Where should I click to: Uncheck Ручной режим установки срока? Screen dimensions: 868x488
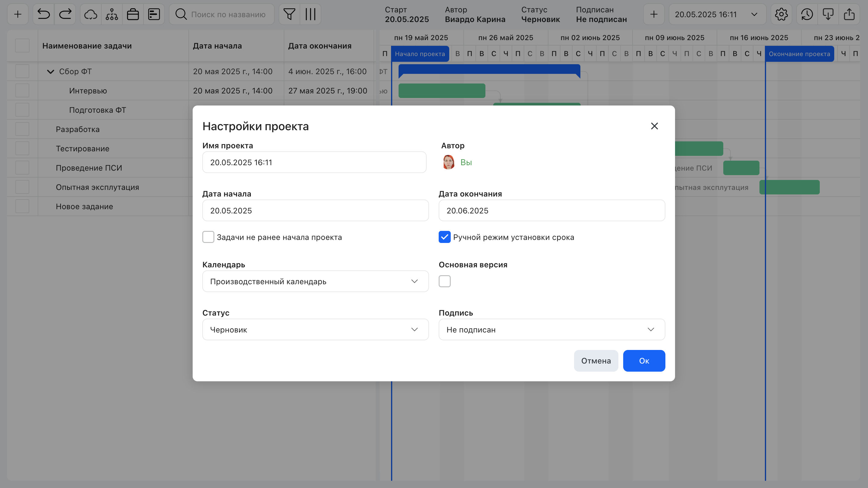point(444,237)
